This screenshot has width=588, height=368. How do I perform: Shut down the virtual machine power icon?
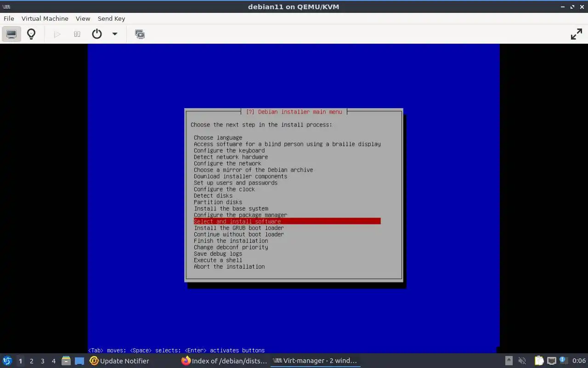[97, 34]
